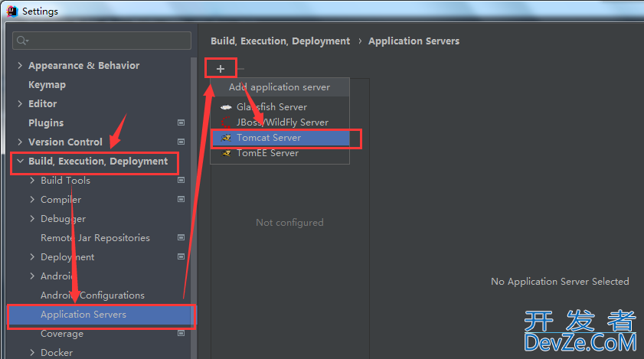Expand the Version Control section
The width and height of the screenshot is (644, 359).
tap(20, 142)
